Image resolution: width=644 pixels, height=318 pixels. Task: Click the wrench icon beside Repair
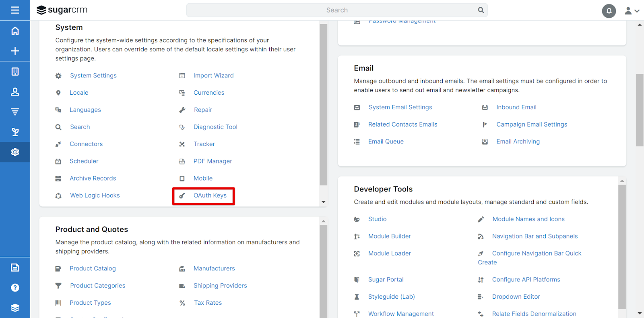pos(182,110)
